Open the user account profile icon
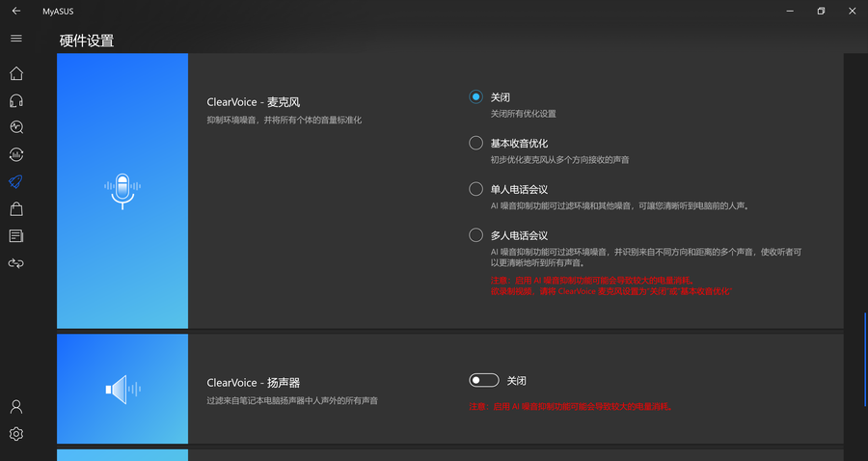 point(15,406)
